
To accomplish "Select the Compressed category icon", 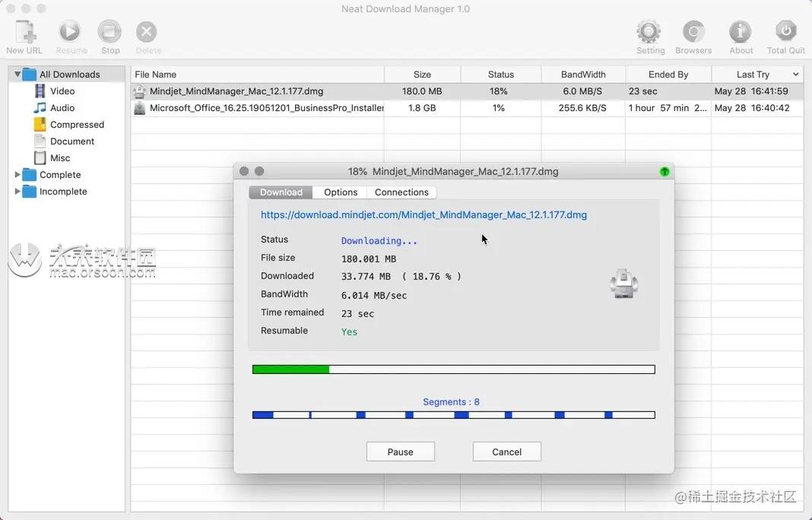I will pyautogui.click(x=40, y=125).
